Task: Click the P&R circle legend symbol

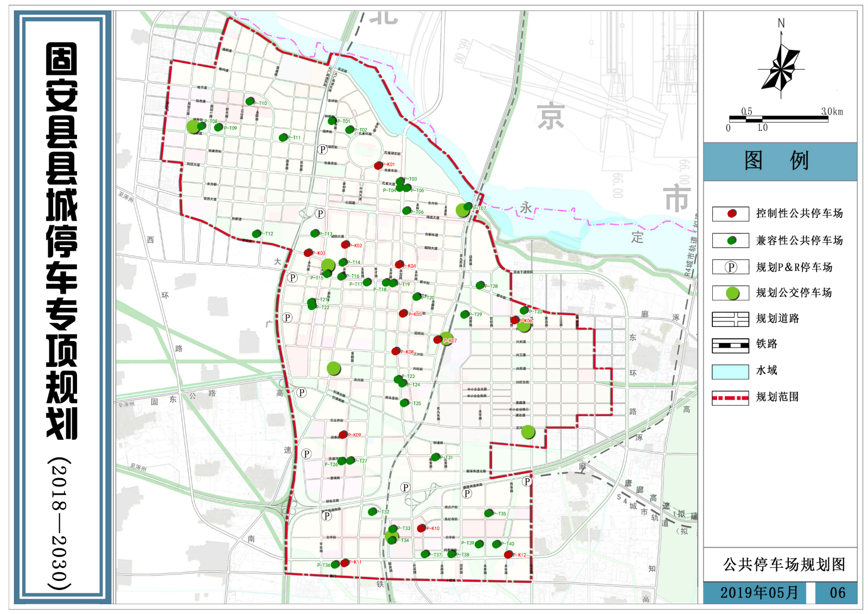Action: click(x=731, y=267)
